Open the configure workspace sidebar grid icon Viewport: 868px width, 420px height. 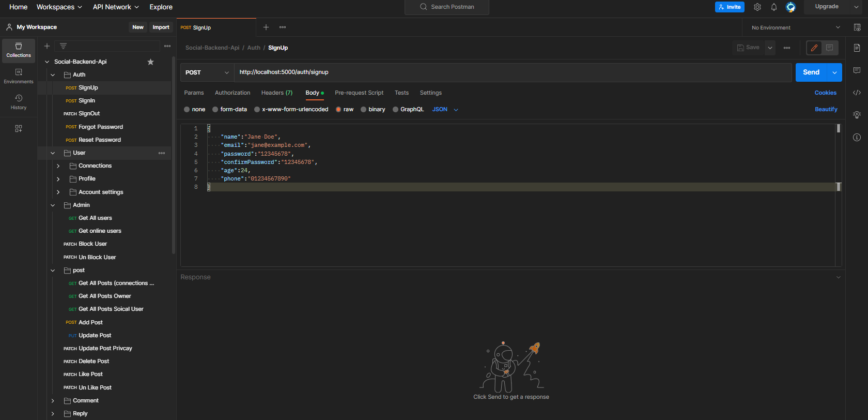(x=19, y=128)
